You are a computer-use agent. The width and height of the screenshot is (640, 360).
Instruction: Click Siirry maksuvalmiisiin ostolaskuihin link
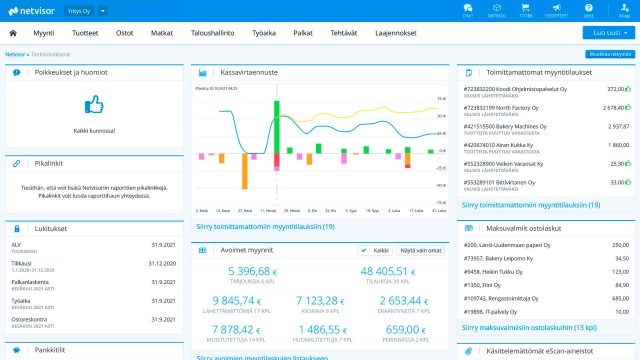529,327
